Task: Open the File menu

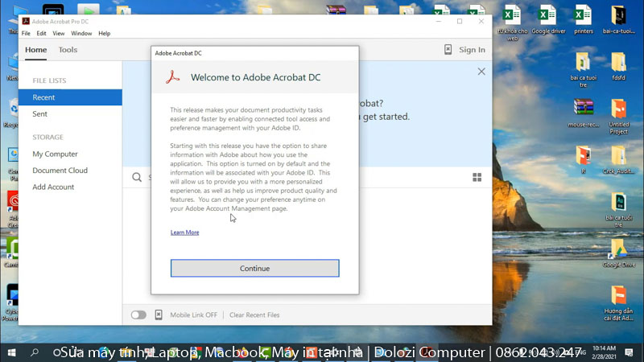Action: [x=26, y=33]
